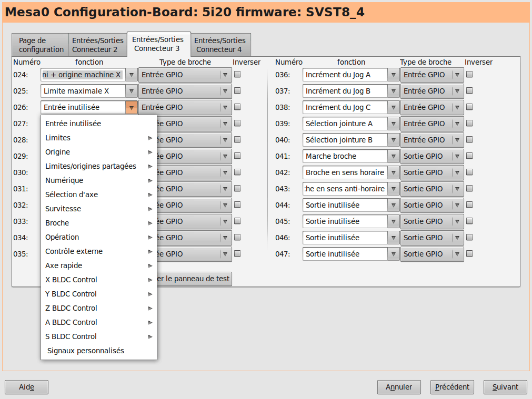
Task: Open the Limites submenu
Action: pyautogui.click(x=99, y=138)
